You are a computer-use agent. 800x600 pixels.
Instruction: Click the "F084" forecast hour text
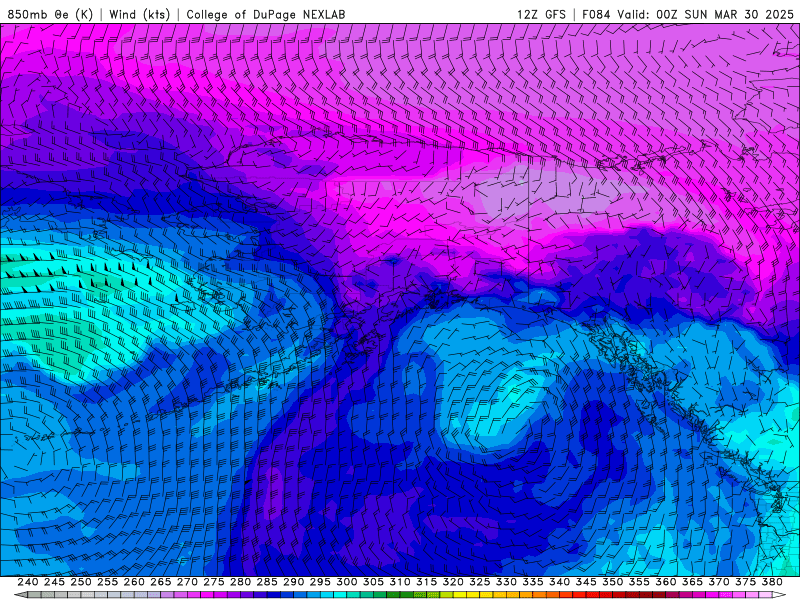coord(596,14)
